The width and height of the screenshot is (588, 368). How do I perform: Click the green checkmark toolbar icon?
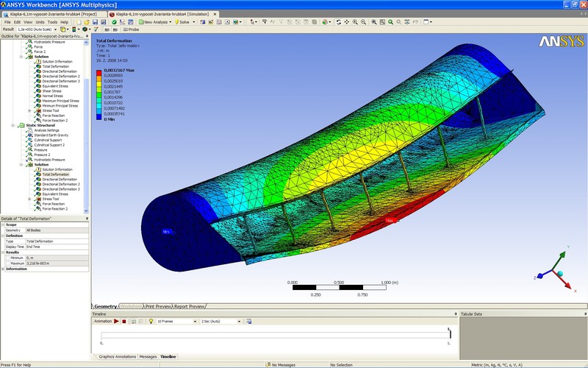click(114, 22)
